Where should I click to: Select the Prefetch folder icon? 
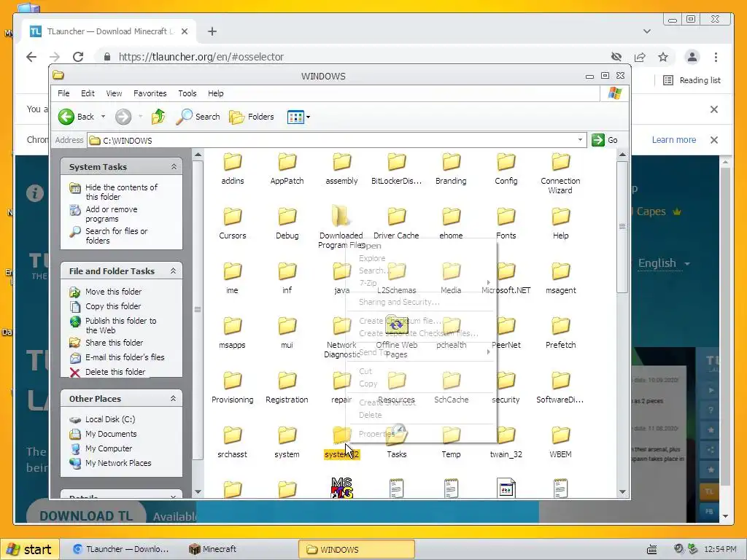pos(561,326)
